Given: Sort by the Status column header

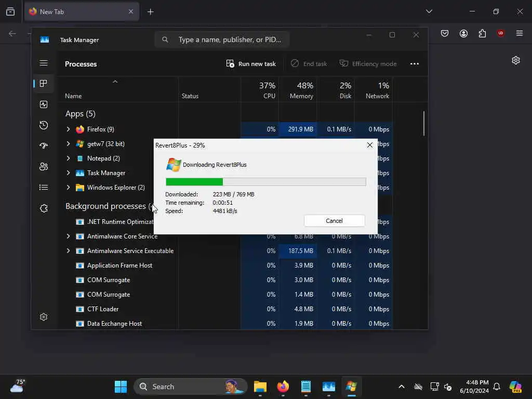Looking at the screenshot, I should point(210,90).
